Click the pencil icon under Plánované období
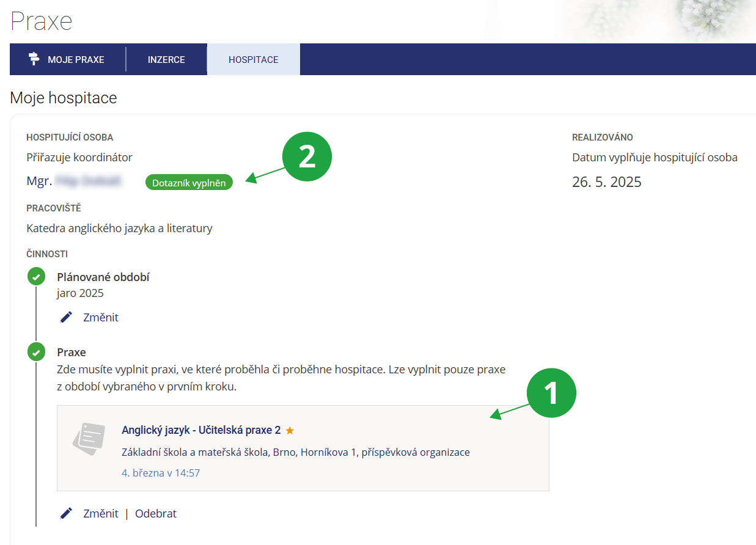The width and height of the screenshot is (756, 545). pos(67,317)
